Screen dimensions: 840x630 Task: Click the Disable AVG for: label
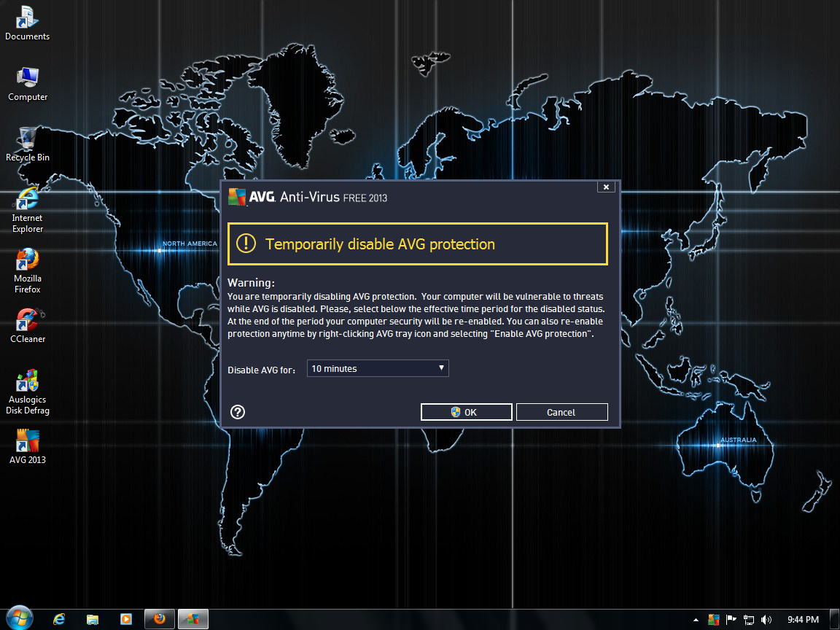click(262, 370)
